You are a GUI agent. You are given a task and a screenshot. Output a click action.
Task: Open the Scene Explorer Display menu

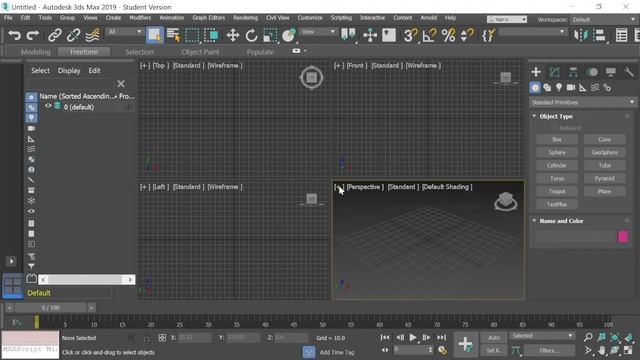coord(69,71)
